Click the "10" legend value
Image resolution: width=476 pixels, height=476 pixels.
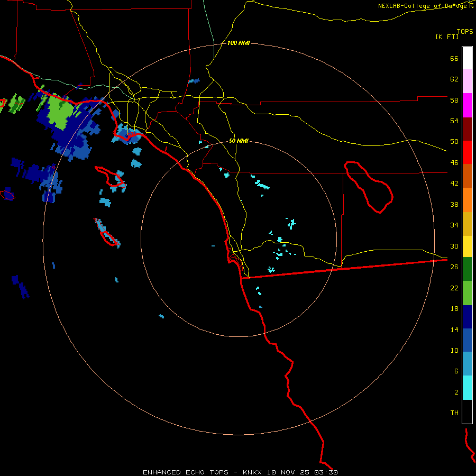point(454,350)
